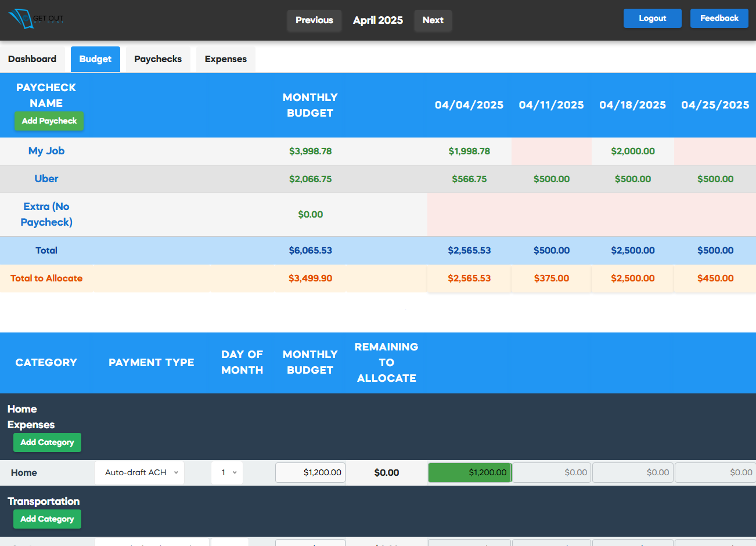Add Category under Home Expenses

(x=48, y=443)
